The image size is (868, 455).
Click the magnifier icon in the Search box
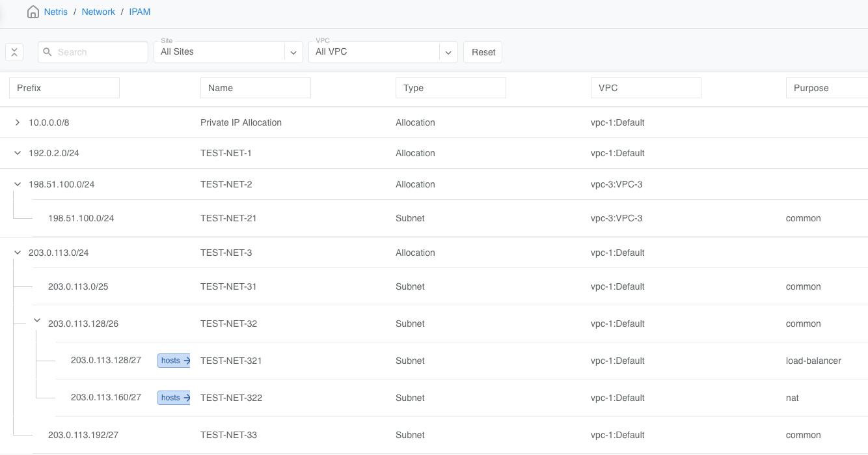coord(47,51)
